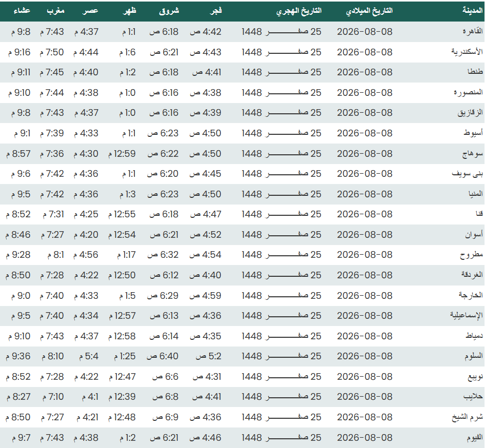Click the الفيوم sunrise time 6:21
Screen dimensions: 485x448
point(164,438)
